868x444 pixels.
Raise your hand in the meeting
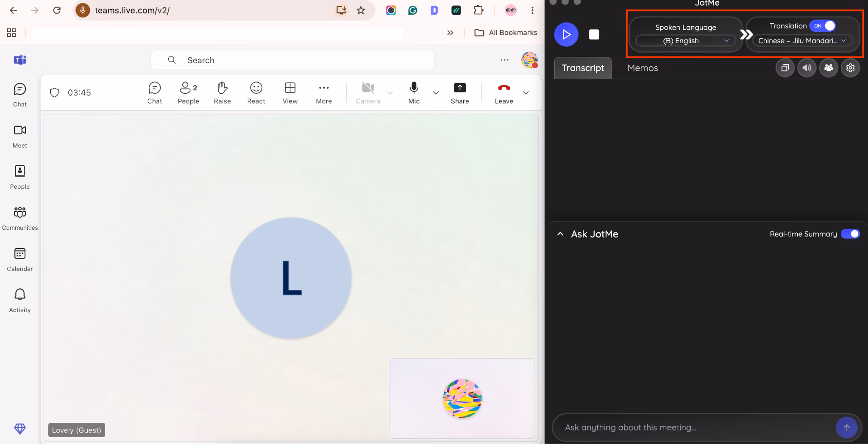click(x=222, y=93)
